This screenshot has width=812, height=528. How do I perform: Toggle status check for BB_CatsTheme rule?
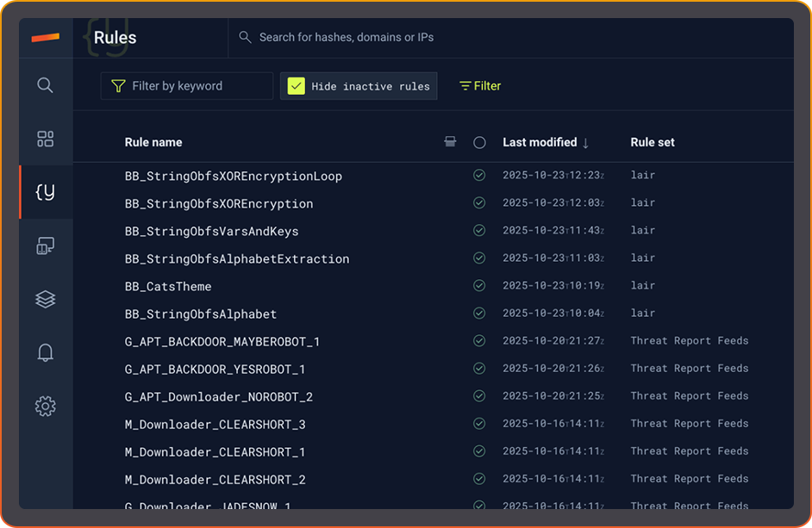(479, 286)
